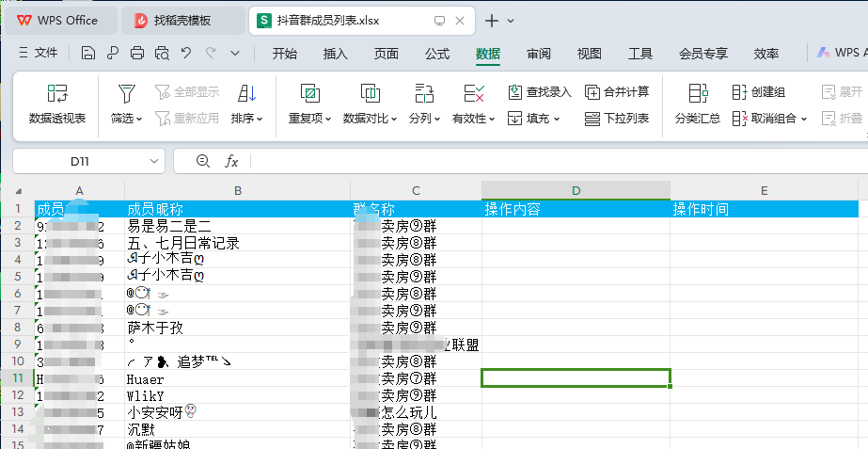The height and width of the screenshot is (449, 868).
Task: Switch to the 公式 ribbon tab
Action: (437, 54)
